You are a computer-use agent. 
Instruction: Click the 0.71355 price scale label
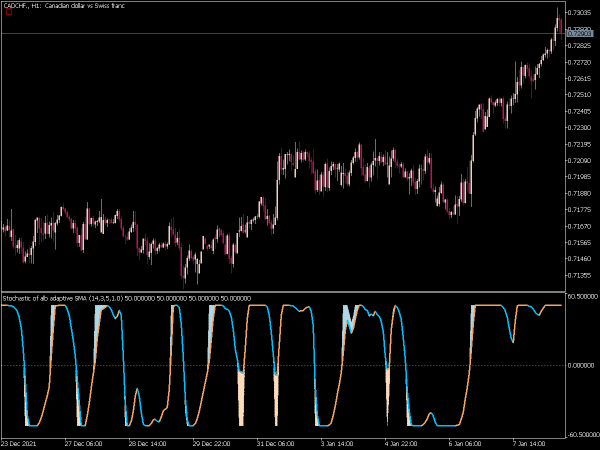tap(579, 276)
